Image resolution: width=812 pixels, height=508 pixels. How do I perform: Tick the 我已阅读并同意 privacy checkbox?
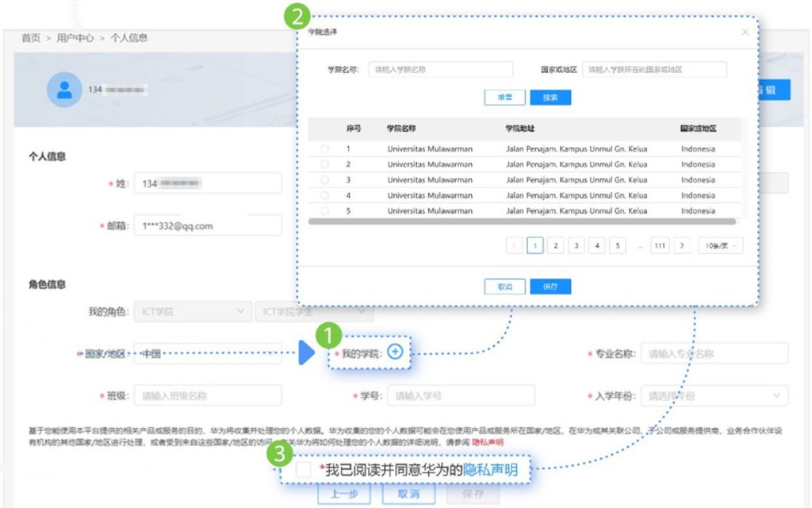303,470
